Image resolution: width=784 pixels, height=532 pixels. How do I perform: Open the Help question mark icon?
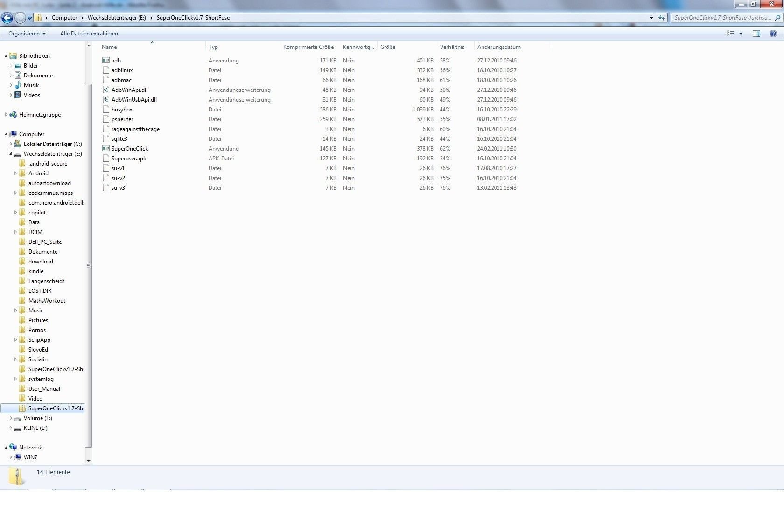[x=773, y=34]
